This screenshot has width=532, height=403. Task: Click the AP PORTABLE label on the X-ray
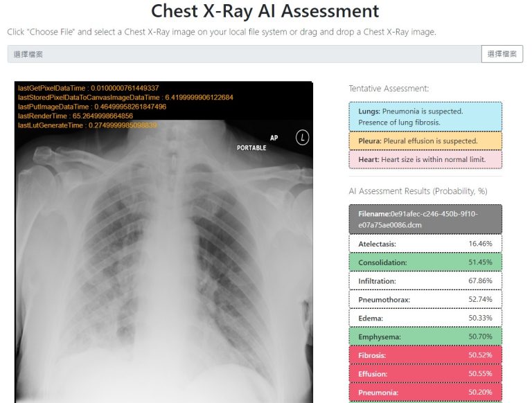click(258, 143)
